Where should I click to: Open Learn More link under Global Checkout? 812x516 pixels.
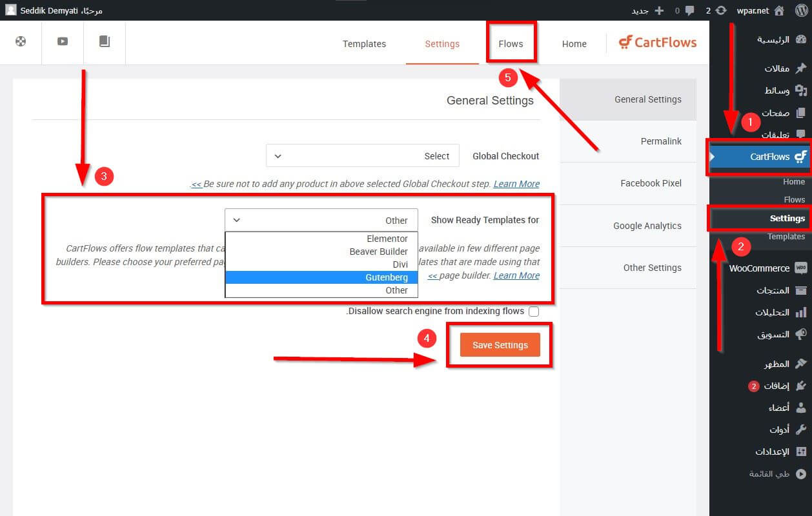tap(516, 184)
